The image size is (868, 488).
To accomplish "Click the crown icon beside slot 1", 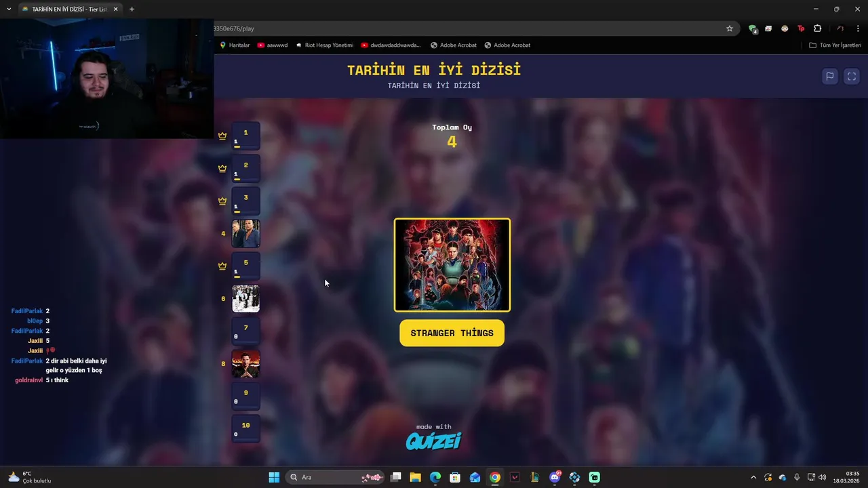I will 222,136.
